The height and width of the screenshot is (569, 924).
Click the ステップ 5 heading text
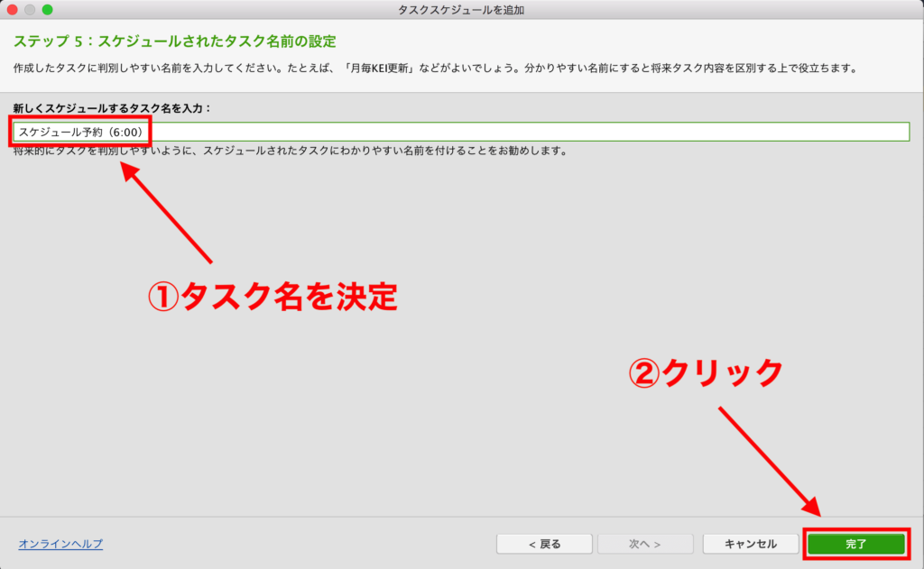tap(175, 41)
